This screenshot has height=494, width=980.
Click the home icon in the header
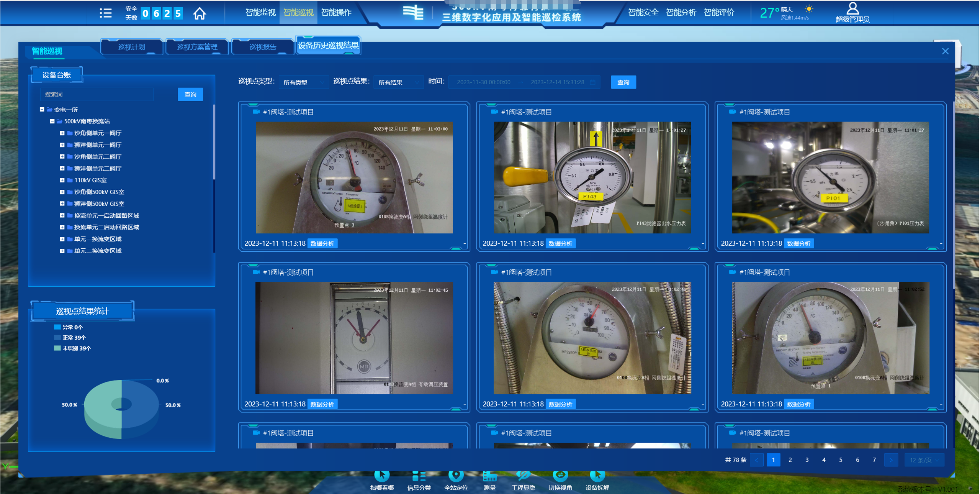(x=199, y=14)
